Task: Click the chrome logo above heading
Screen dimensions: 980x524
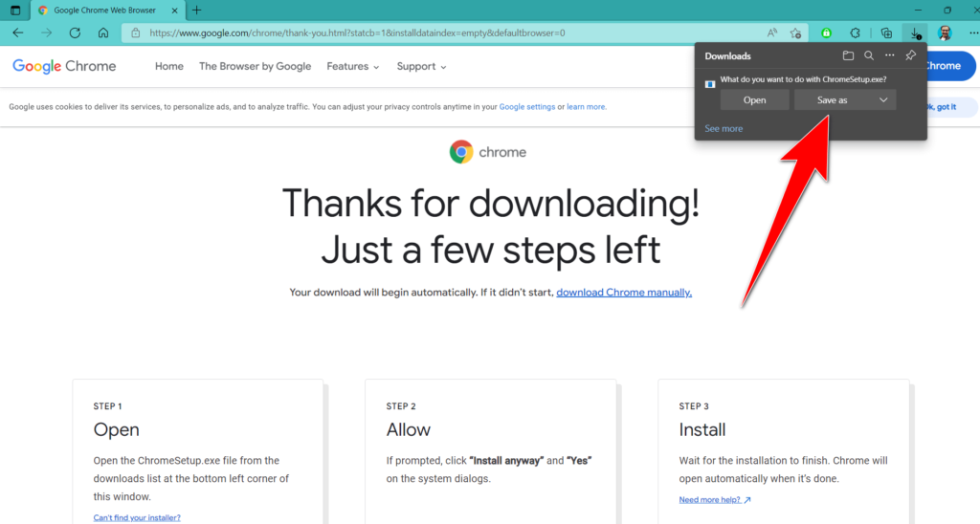Action: 488,152
